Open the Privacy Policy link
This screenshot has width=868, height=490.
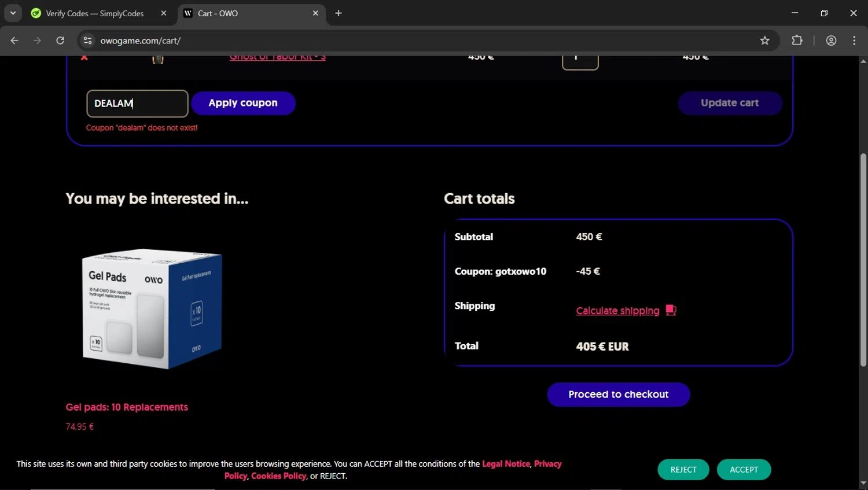click(x=548, y=464)
